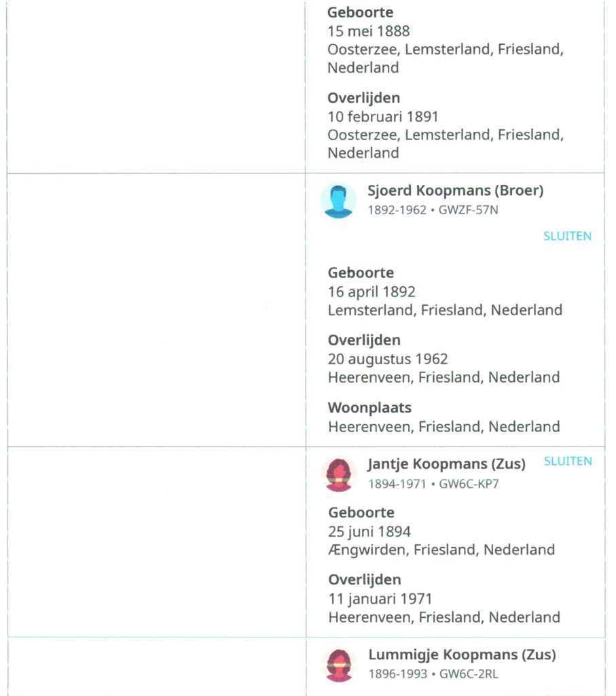Click Woonplaats heading under Sjoerd Koopmans
Image resolution: width=616 pixels, height=696 pixels.
(x=370, y=408)
